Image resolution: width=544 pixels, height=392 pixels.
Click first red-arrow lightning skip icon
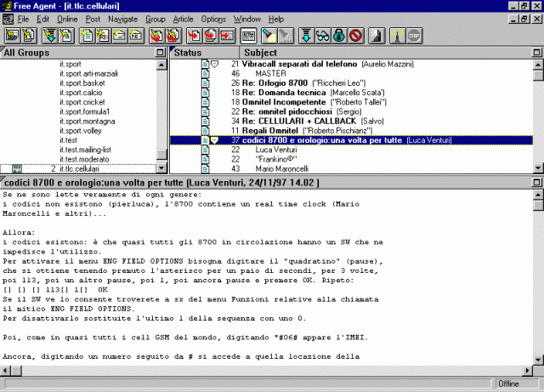[x=156, y=36]
